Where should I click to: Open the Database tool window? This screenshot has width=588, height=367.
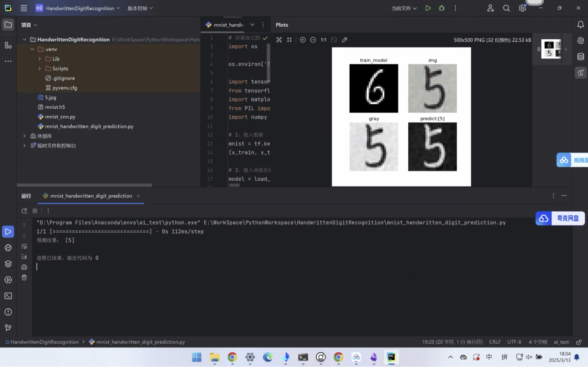(x=581, y=57)
